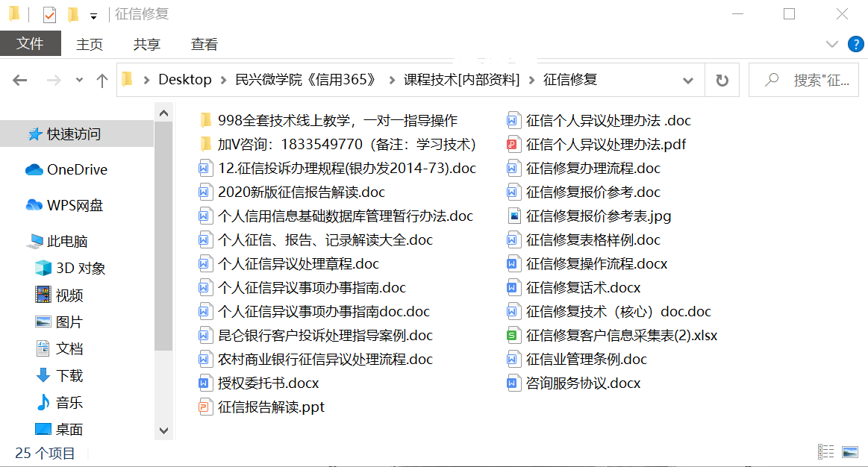Click the 文档 document icon in sidebar

43,348
